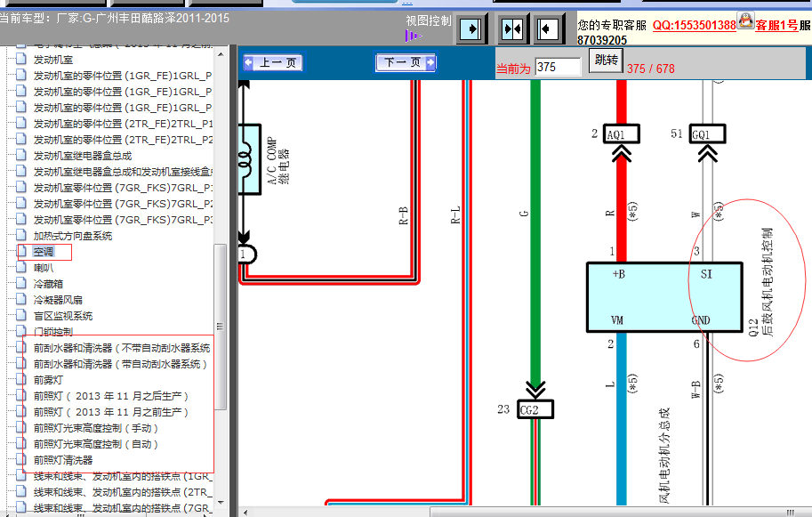Screen dimensions: 812x517
Task: Click the GQ1 connector in the diagram
Action: click(707, 134)
